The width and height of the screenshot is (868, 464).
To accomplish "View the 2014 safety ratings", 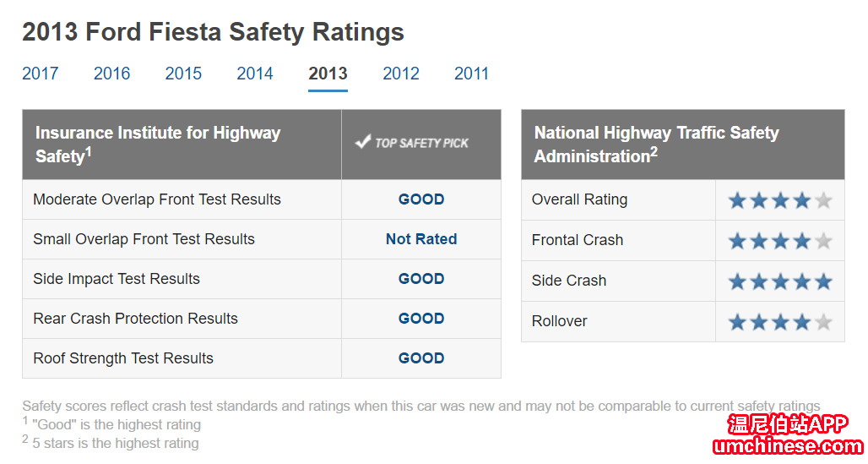I will tap(255, 74).
